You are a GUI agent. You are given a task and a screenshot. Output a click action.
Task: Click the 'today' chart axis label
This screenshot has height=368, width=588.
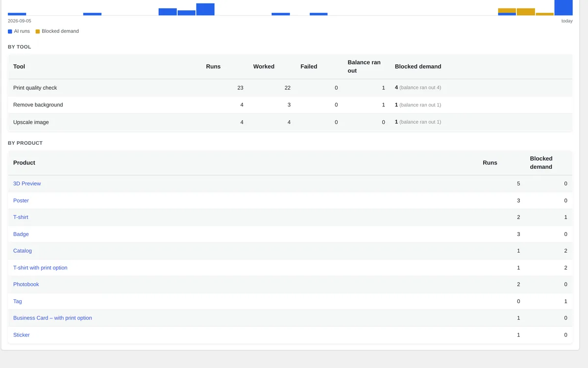click(x=567, y=21)
